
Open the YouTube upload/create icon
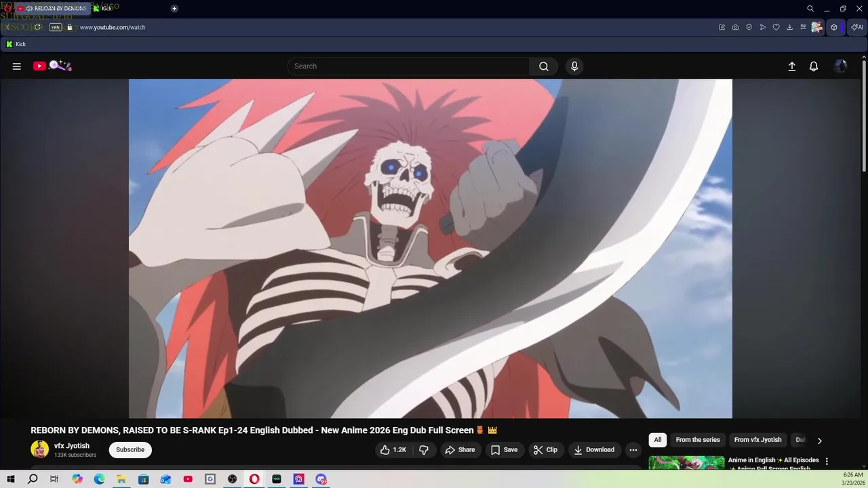(791, 66)
